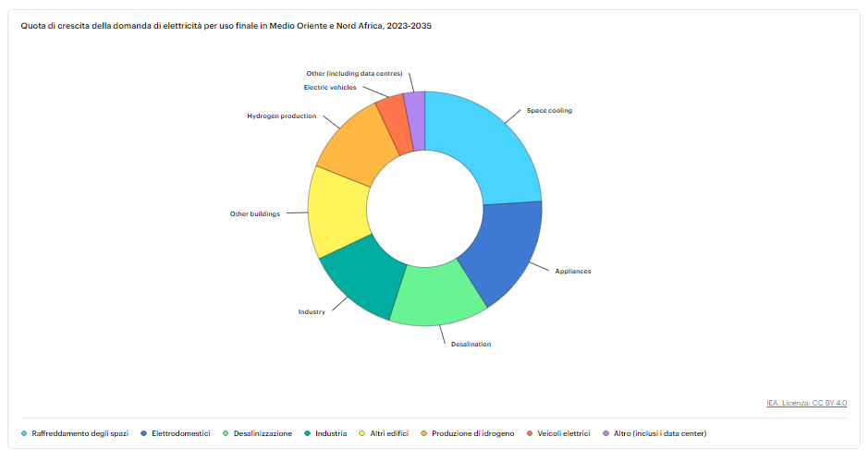The width and height of the screenshot is (868, 461).
Task: Toggle Produzione di idrogeno legend entry
Action: (x=472, y=433)
